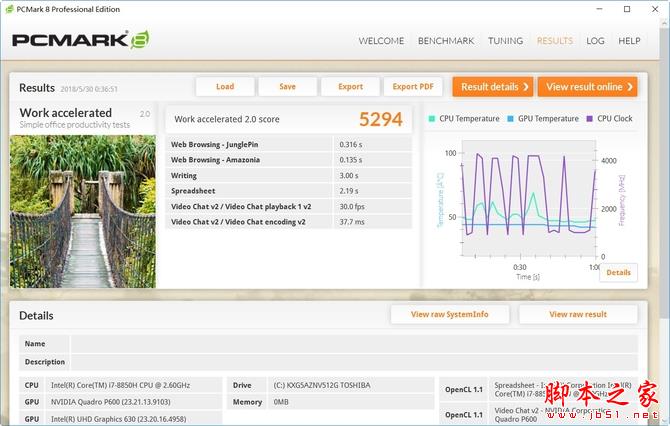Click the Description input field

click(x=354, y=362)
